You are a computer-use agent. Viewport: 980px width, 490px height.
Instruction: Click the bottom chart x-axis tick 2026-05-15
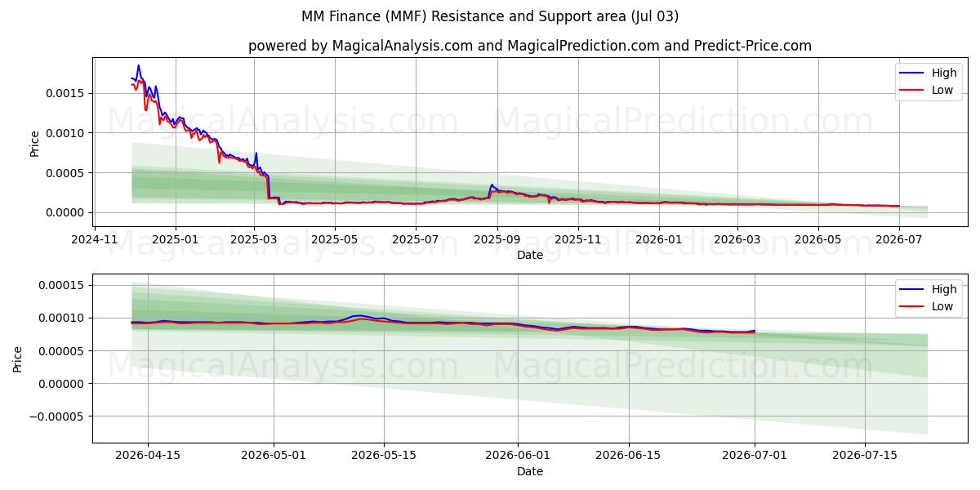click(x=385, y=457)
